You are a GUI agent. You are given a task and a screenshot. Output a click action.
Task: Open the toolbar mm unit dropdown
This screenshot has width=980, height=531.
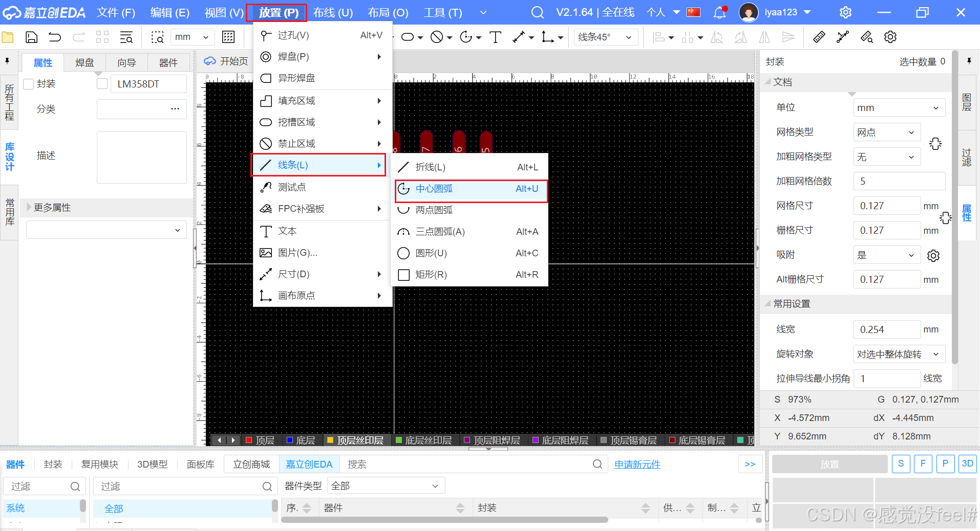coord(192,37)
